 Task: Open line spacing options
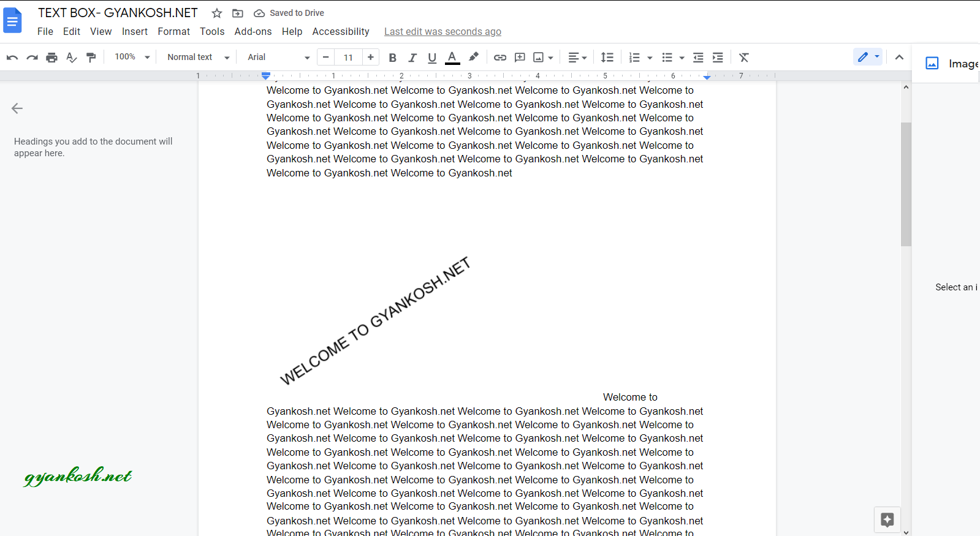pos(607,58)
